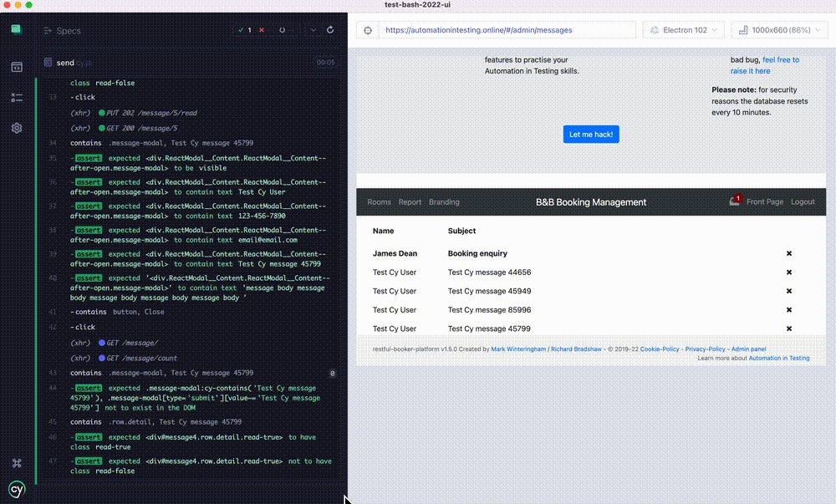This screenshot has width=836, height=504.
Task: Click the Cypress logo at the sidebar bottom
Action: click(x=17, y=489)
